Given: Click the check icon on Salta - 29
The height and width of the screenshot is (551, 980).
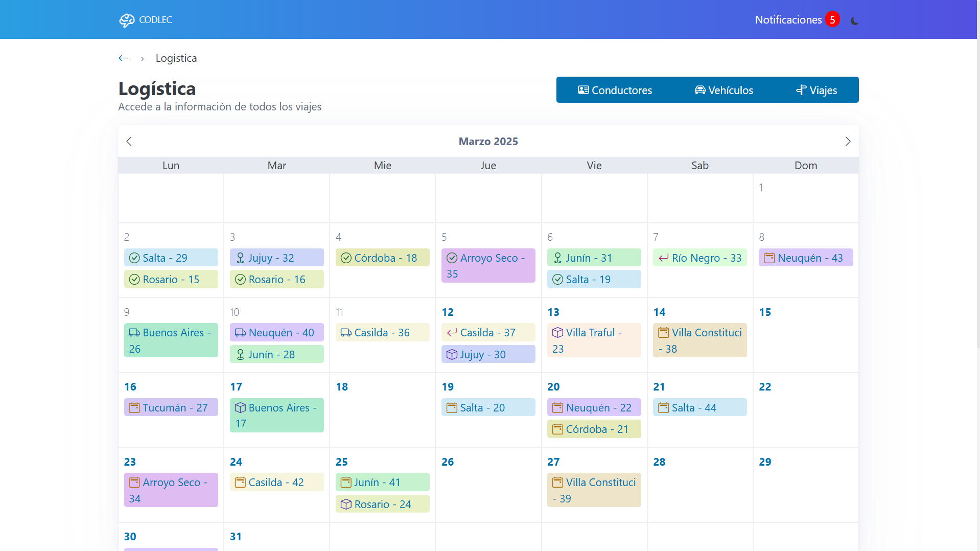Looking at the screenshot, I should 134,258.
